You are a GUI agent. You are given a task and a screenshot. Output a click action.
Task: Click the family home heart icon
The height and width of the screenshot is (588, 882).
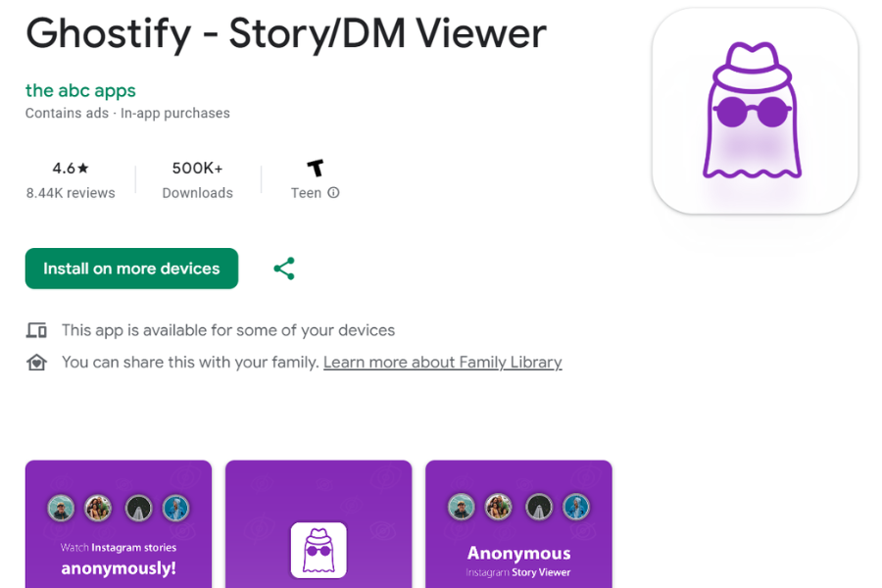click(x=36, y=363)
